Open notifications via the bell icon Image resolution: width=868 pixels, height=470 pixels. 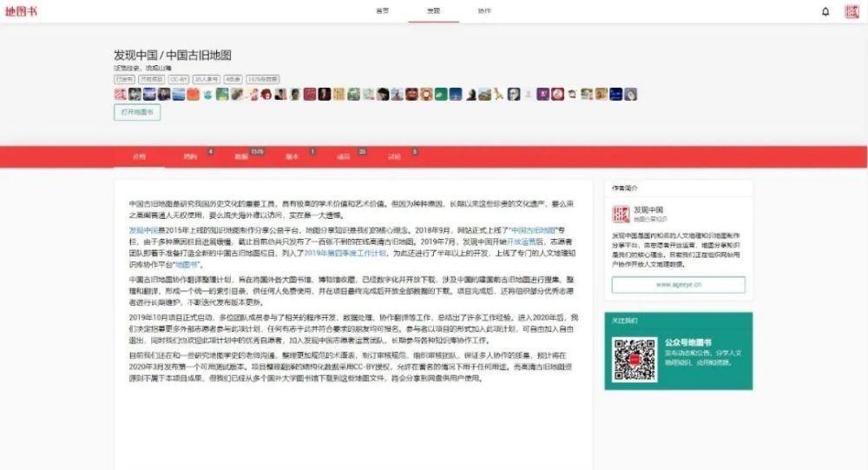825,11
